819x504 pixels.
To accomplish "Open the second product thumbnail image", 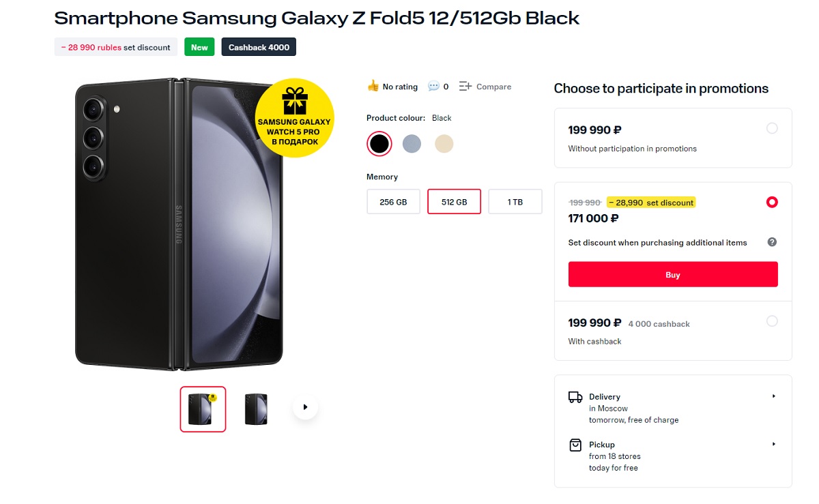I will click(x=256, y=409).
